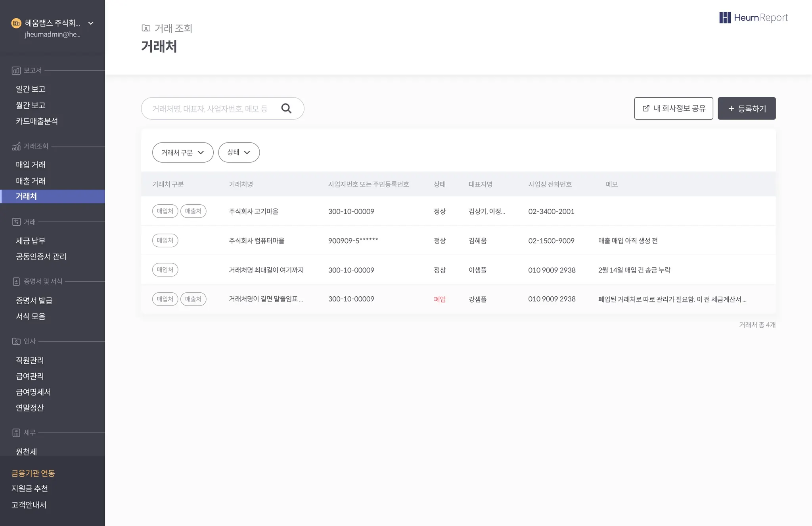Viewport: 812px width, 526px height.
Task: Click the 거래조회 section graph icon
Action: pos(16,146)
